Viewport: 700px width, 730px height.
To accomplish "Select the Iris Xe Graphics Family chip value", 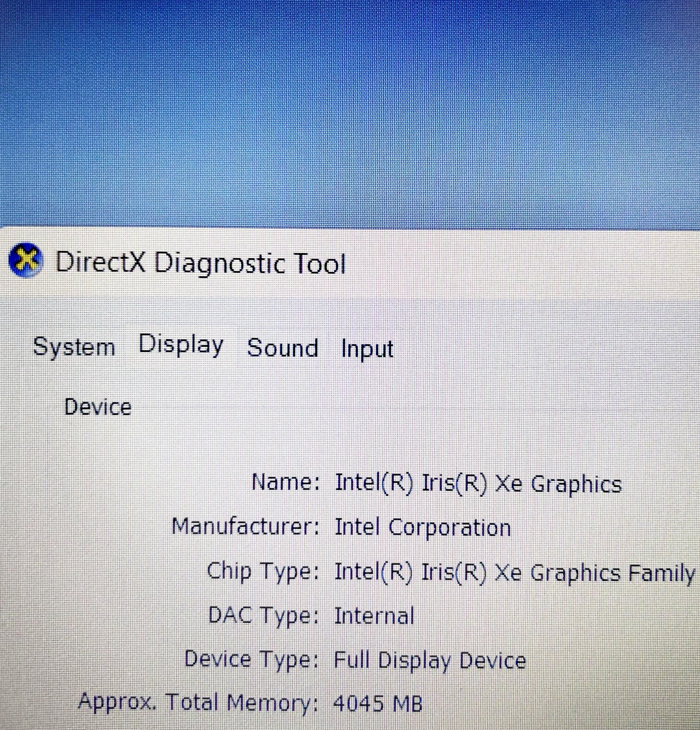I will click(514, 572).
